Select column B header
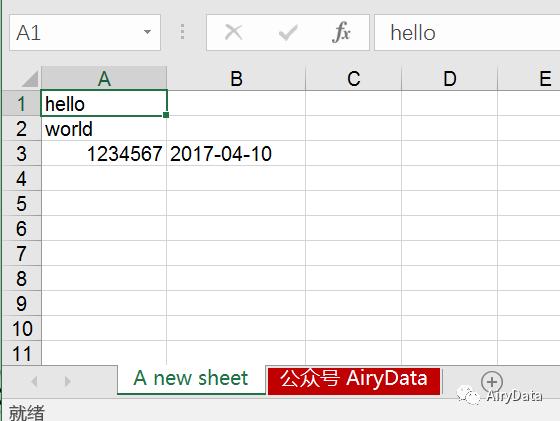The image size is (560, 421). pos(236,79)
